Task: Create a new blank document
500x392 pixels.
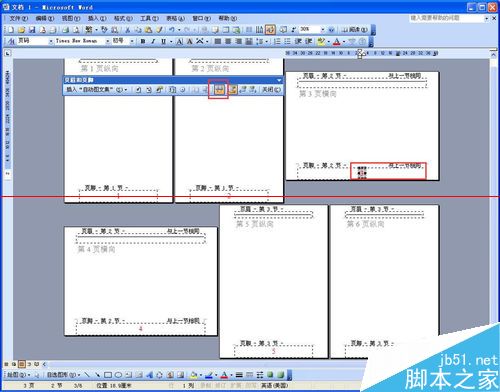Action: [x=11, y=30]
